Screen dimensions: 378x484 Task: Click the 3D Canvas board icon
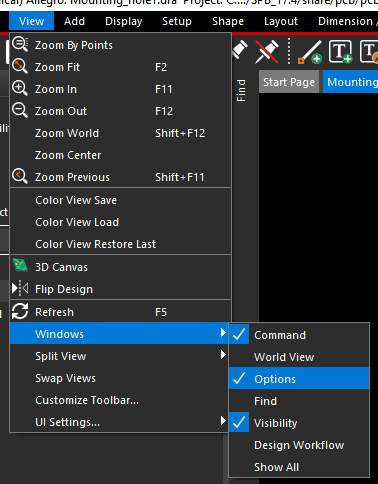20,266
